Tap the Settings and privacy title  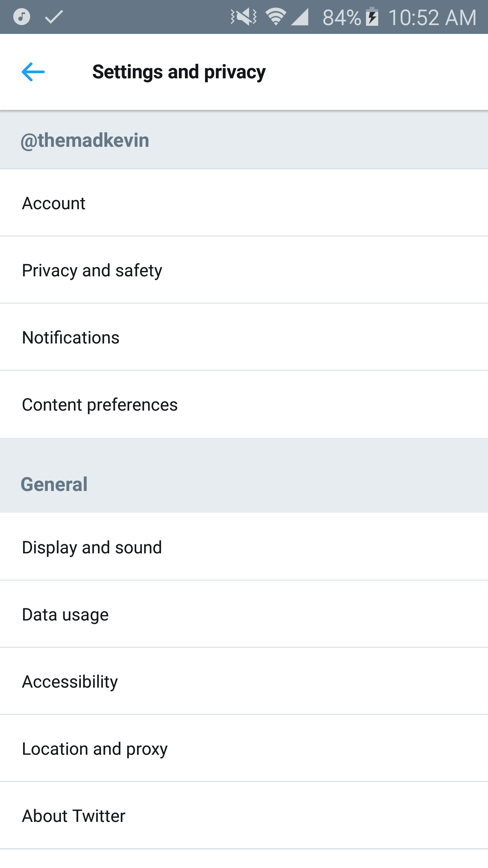[179, 72]
